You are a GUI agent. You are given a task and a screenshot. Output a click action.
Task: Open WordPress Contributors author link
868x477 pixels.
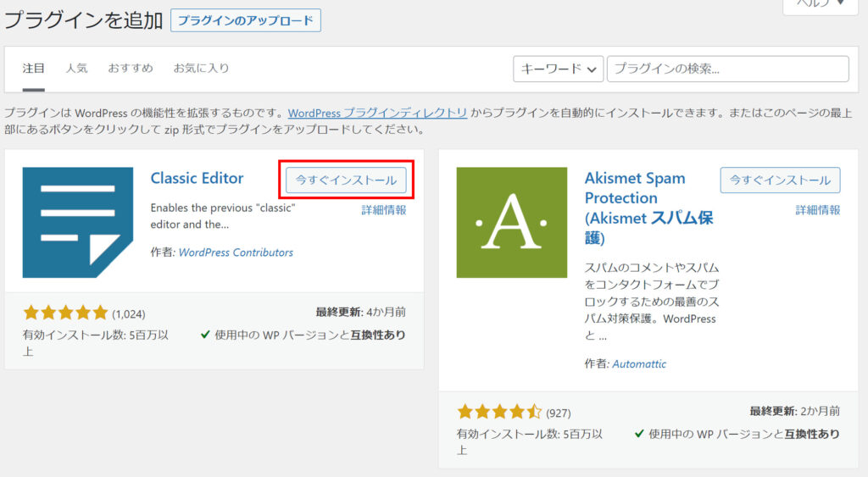(236, 252)
